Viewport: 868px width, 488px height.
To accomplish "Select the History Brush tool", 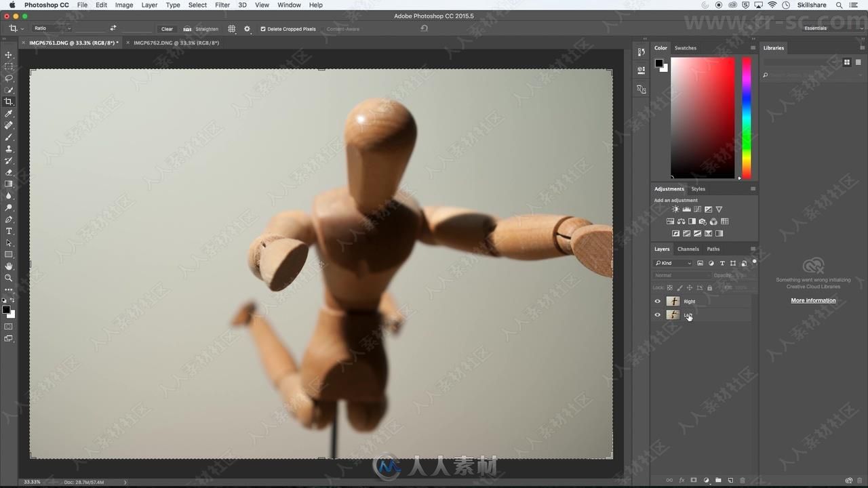I will (9, 161).
